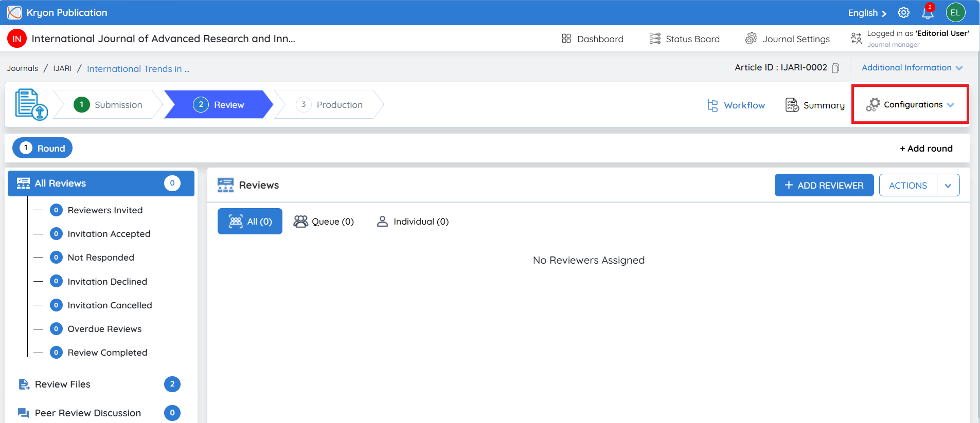
Task: Click the red IN journal badge
Action: [x=17, y=39]
